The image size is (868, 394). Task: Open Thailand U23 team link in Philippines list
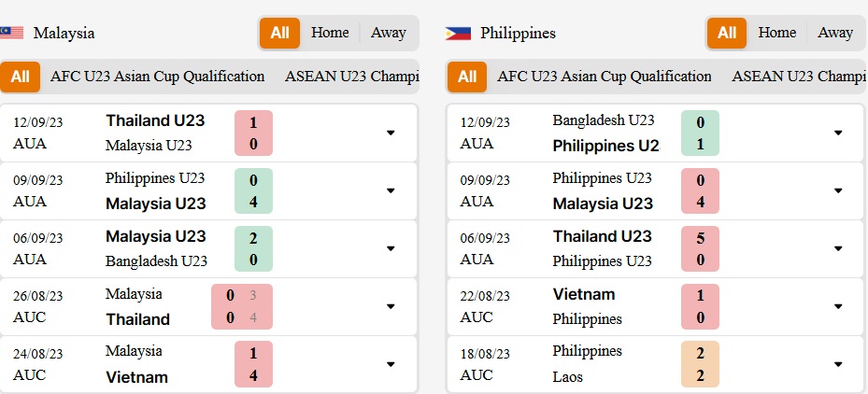tap(603, 236)
